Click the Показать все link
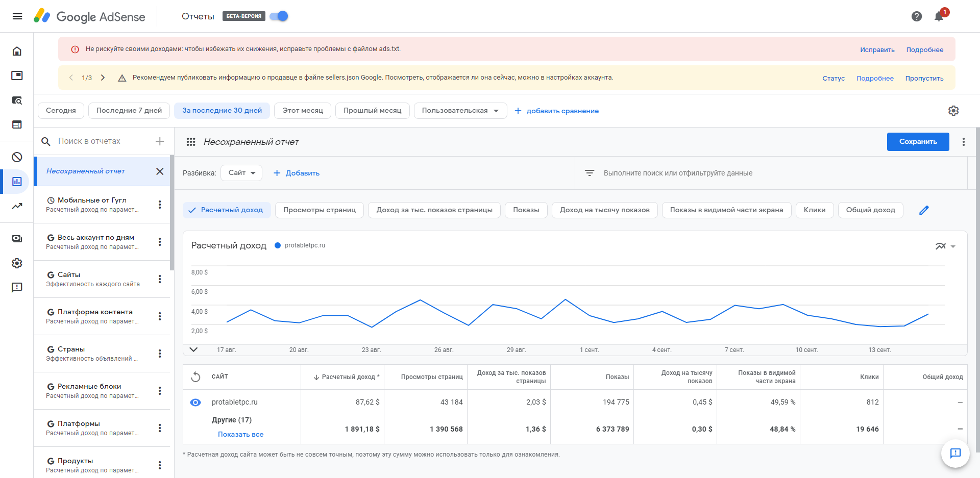This screenshot has width=980, height=478. click(x=240, y=435)
